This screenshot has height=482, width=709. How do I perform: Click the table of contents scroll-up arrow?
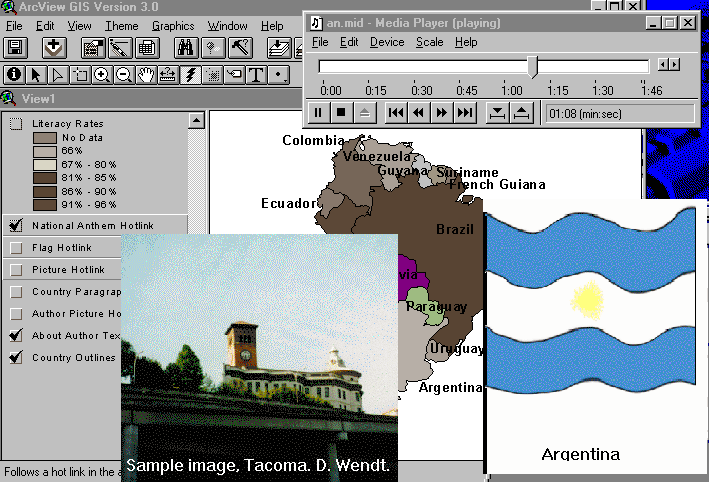point(196,120)
